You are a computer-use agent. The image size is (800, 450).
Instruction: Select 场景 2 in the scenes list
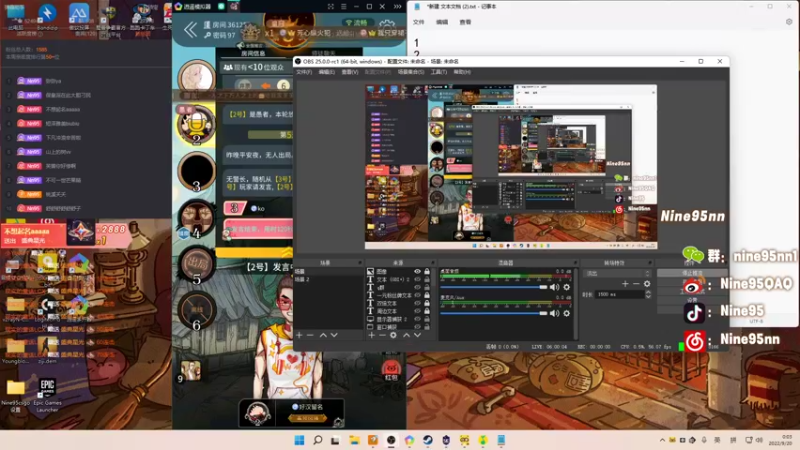[x=328, y=279]
